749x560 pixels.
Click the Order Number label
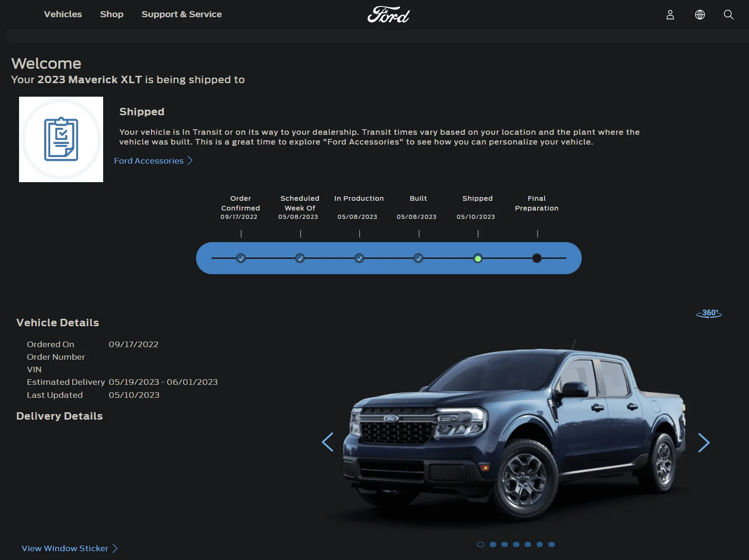(x=56, y=357)
